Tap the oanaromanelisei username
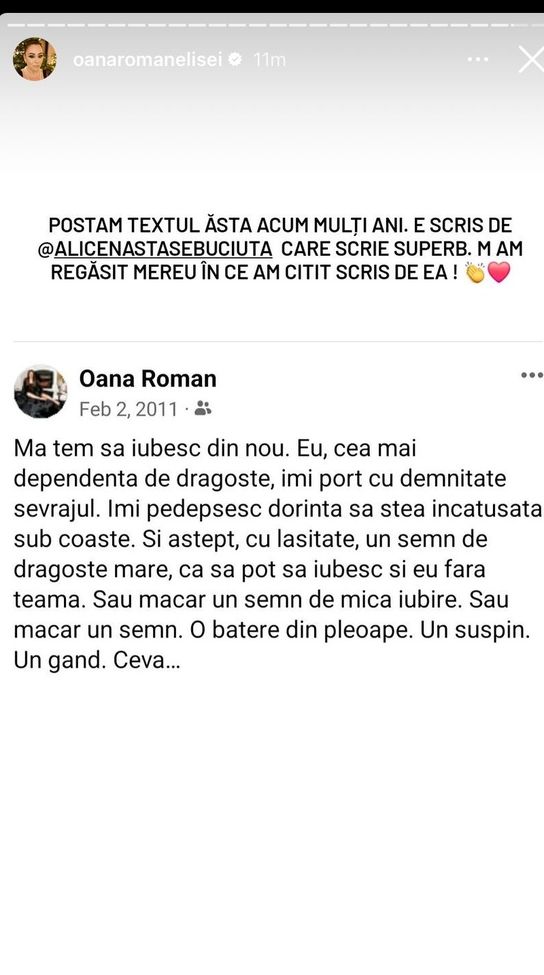The width and height of the screenshot is (544, 975). pos(147,60)
